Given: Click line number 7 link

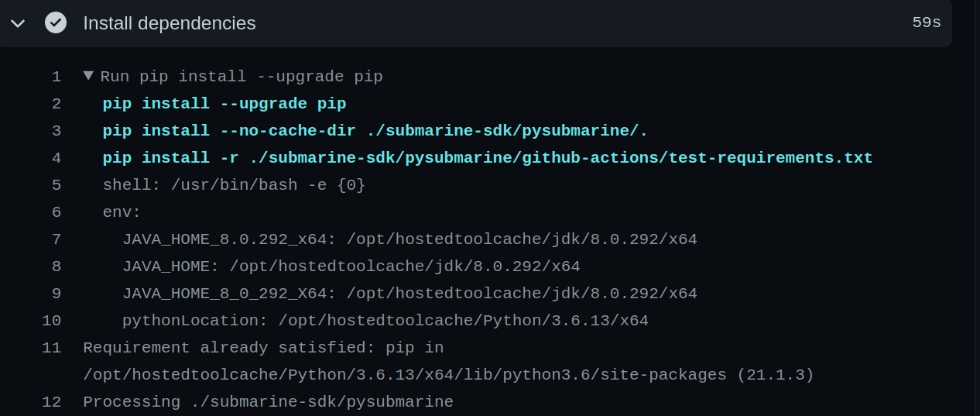Looking at the screenshot, I should click(x=57, y=239).
